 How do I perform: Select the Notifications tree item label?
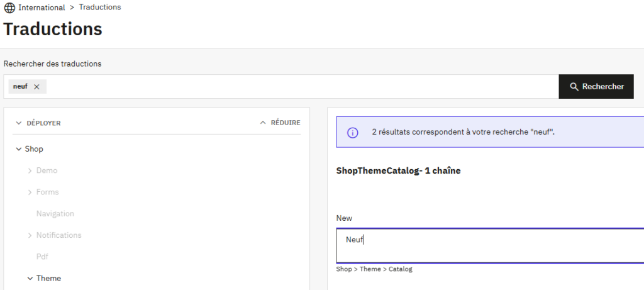58,235
